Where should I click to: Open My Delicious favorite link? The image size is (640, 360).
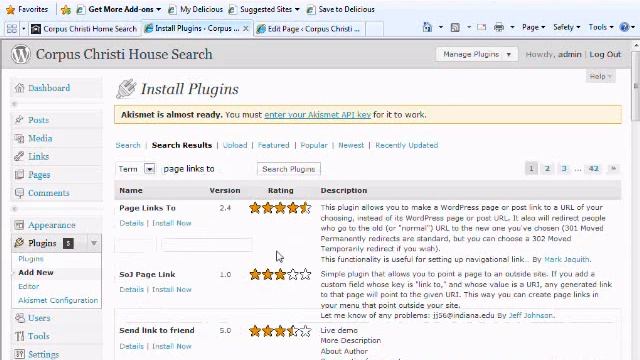coord(196,9)
